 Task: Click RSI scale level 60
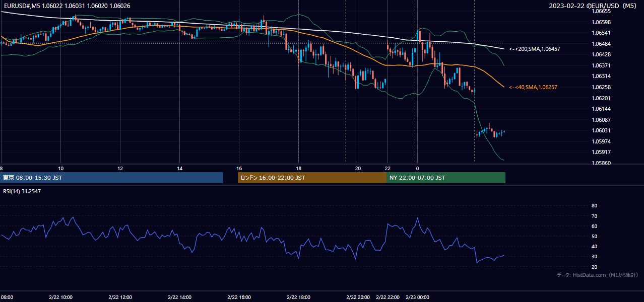[594, 226]
